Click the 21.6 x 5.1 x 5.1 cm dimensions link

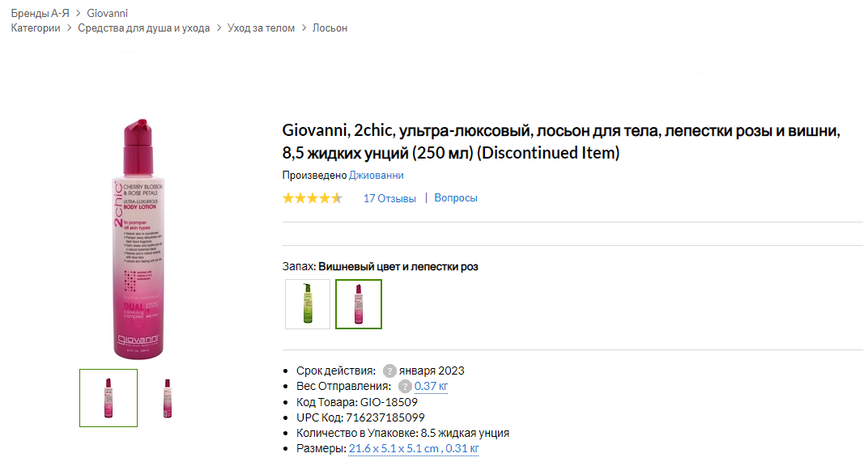pyautogui.click(x=394, y=449)
